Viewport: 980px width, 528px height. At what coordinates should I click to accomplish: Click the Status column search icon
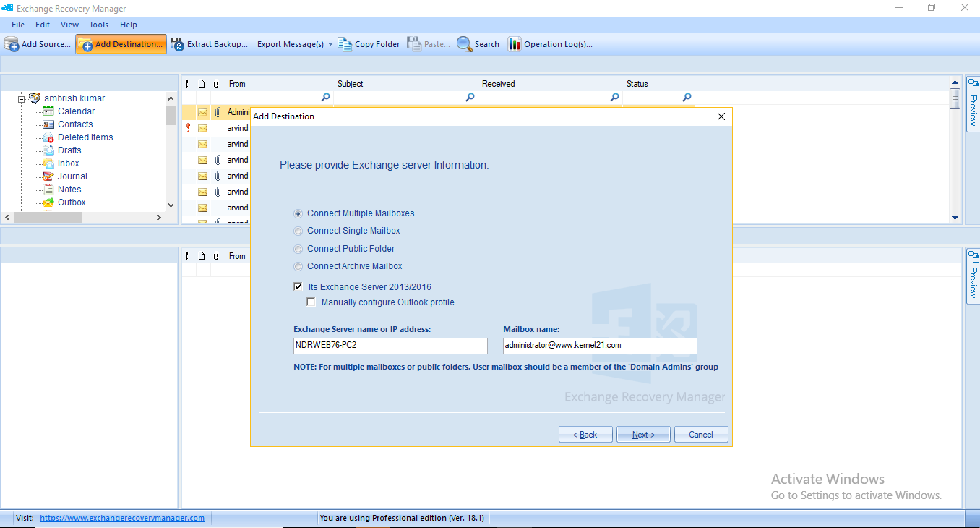687,98
